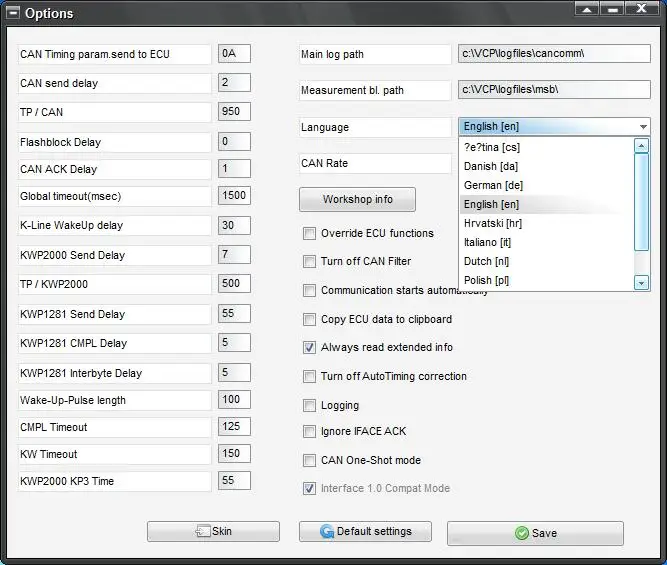Click the Main log path field
The height and width of the screenshot is (565, 667).
pos(554,54)
